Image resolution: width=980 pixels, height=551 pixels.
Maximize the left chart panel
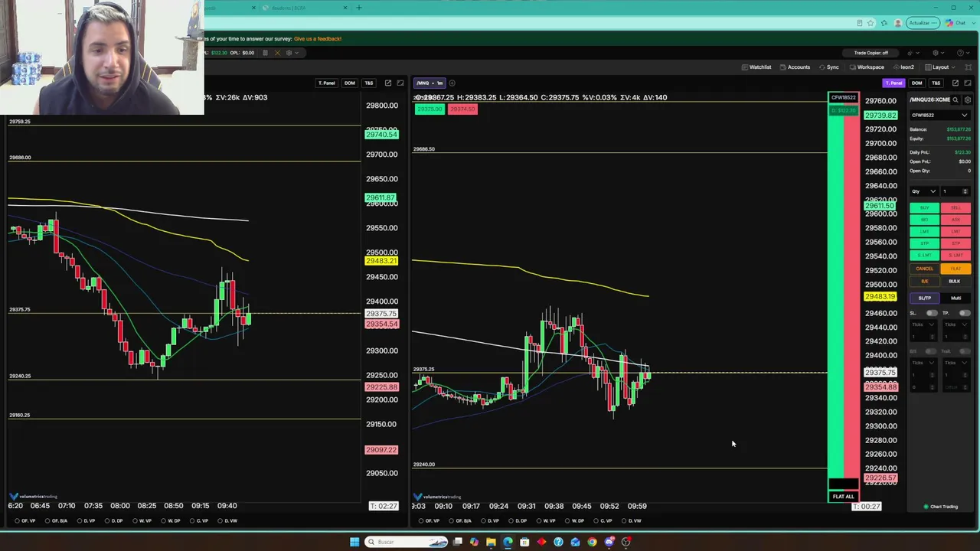(400, 83)
